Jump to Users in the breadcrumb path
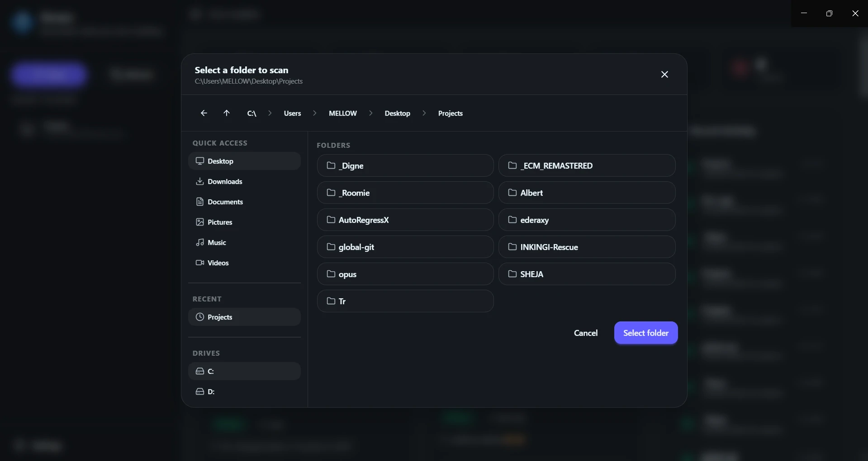Viewport: 868px width, 461px height. pos(292,113)
